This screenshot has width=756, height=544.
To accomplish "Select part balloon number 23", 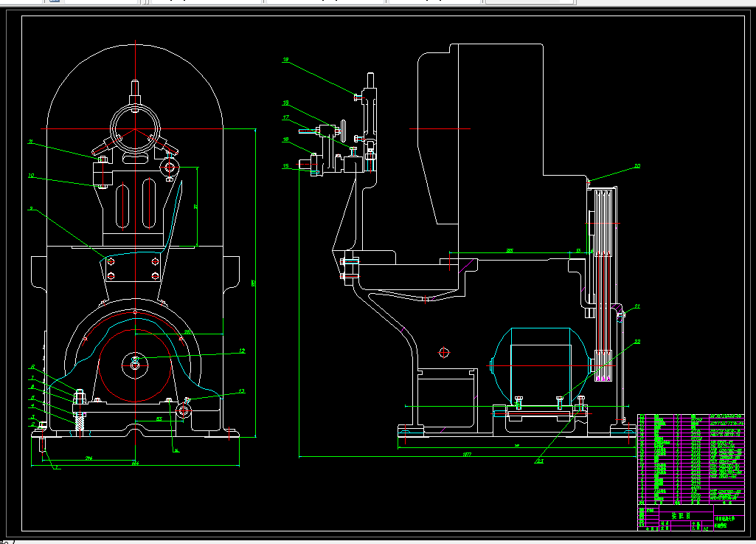I will coord(539,461).
